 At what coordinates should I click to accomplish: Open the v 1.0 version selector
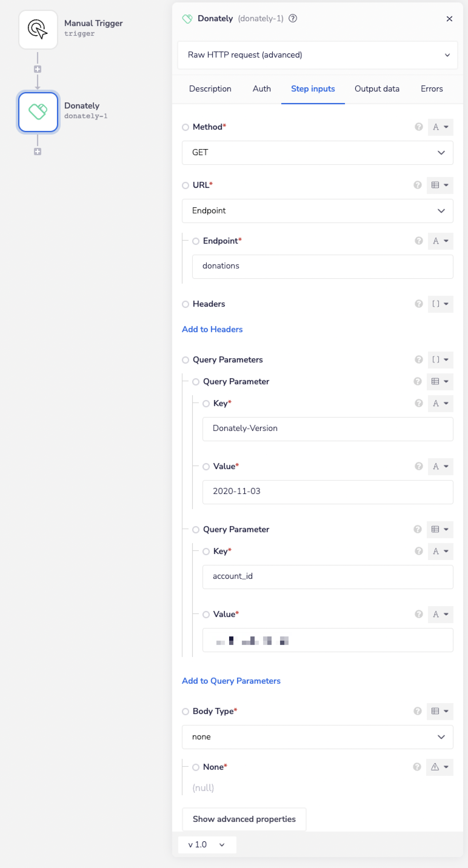pos(207,844)
